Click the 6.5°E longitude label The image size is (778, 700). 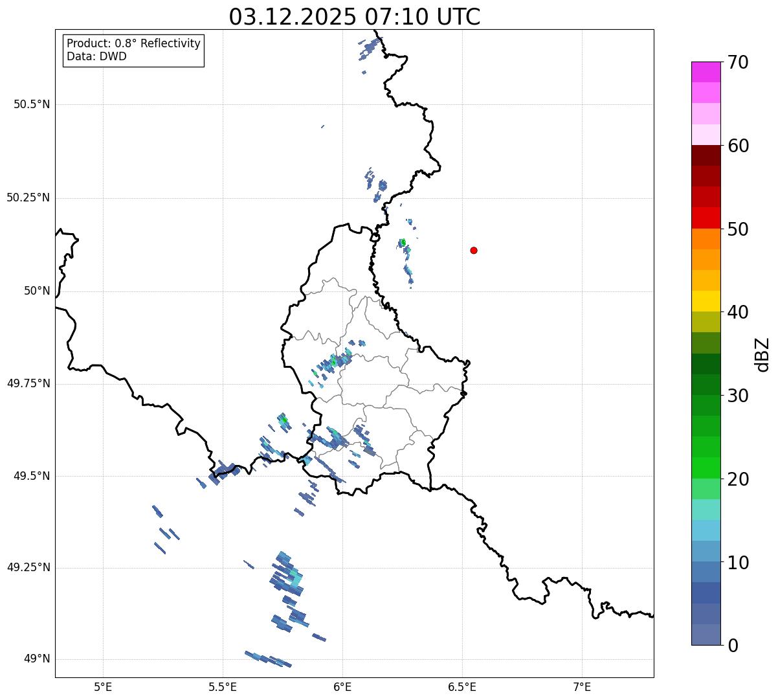coord(462,686)
